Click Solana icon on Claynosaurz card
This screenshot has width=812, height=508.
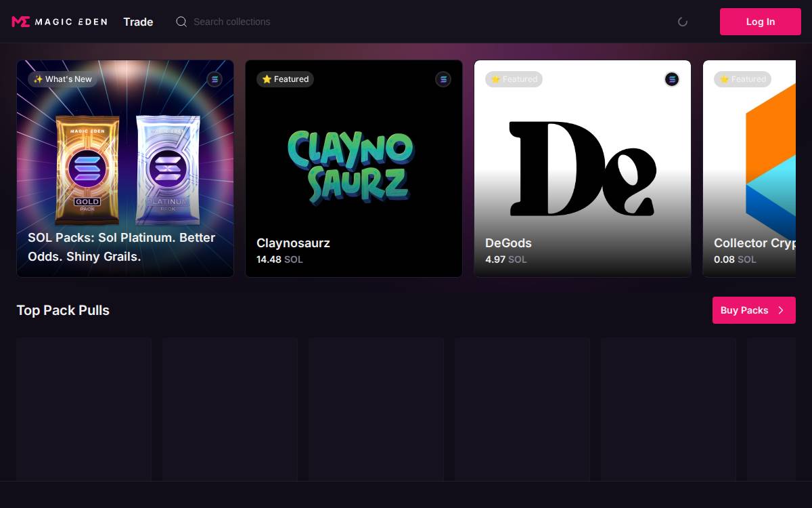click(x=443, y=79)
